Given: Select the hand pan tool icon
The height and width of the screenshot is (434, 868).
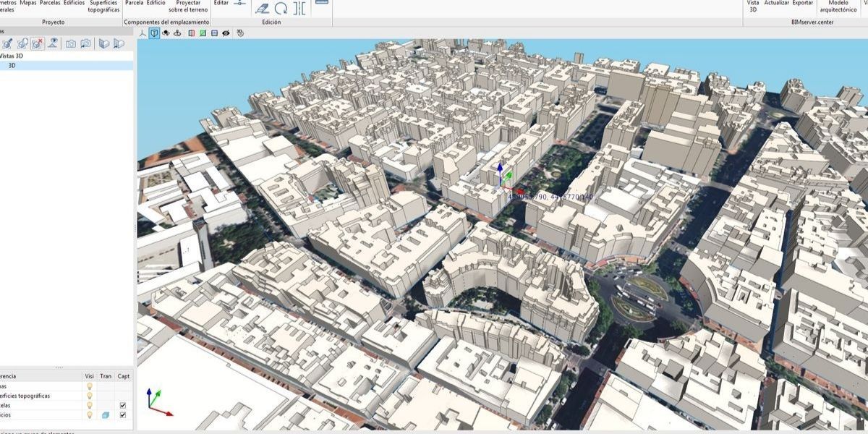Looking at the screenshot, I should tap(240, 33).
